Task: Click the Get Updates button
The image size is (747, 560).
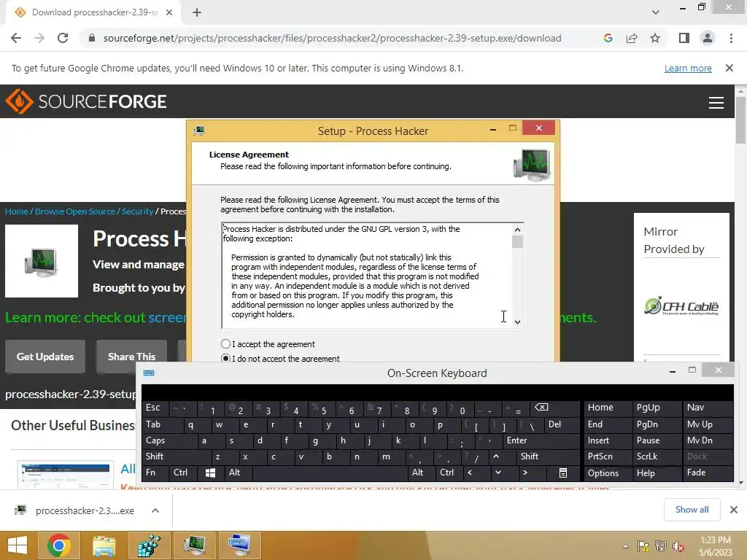Action: point(45,357)
